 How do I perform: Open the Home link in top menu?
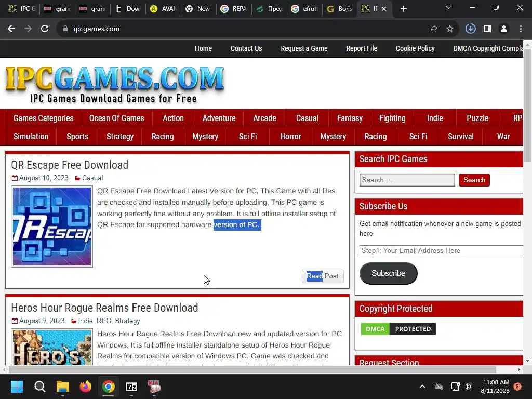click(203, 48)
